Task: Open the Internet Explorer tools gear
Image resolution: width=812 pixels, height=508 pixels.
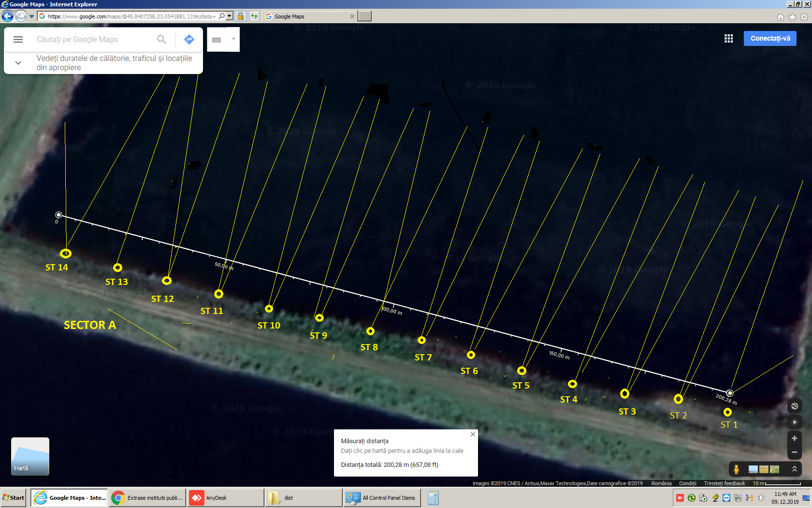Action: click(x=804, y=17)
